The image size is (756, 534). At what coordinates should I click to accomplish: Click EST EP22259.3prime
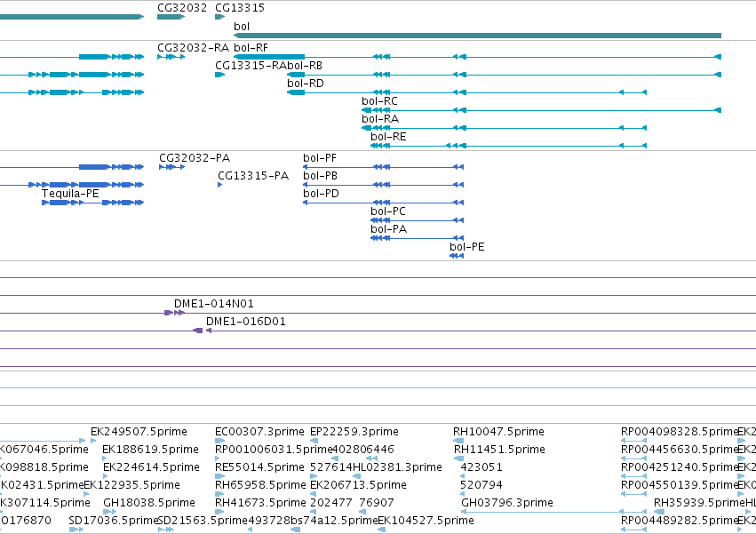[x=354, y=432]
